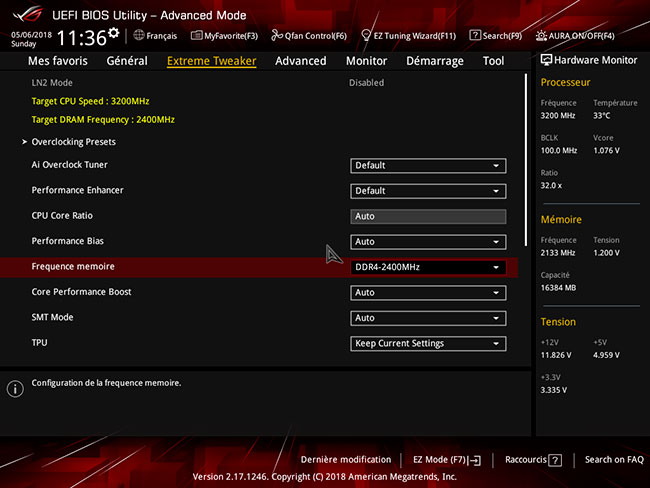Click the Raccourcis question mark icon
The height and width of the screenshot is (488, 650).
(555, 460)
